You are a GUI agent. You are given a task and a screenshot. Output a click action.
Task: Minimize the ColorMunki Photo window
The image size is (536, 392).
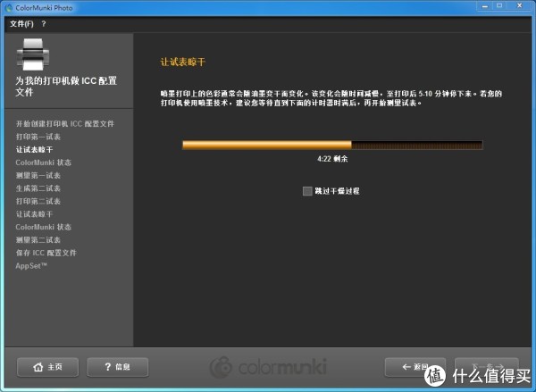click(x=485, y=6)
